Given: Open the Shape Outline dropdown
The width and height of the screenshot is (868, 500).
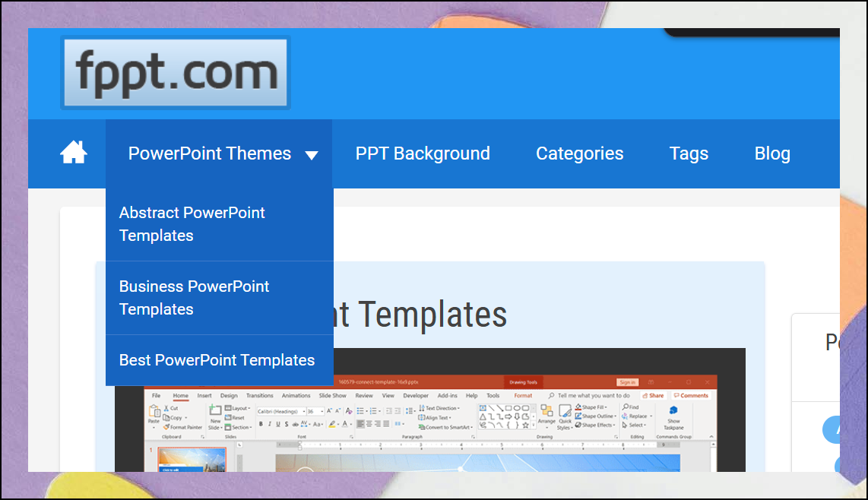Looking at the screenshot, I should [595, 416].
